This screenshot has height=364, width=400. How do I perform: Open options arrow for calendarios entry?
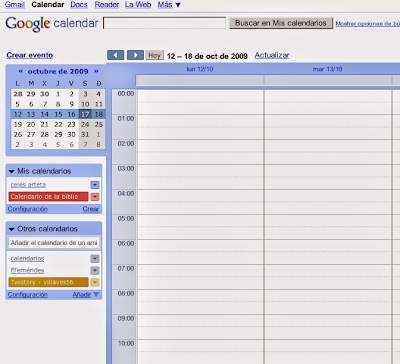(95, 259)
